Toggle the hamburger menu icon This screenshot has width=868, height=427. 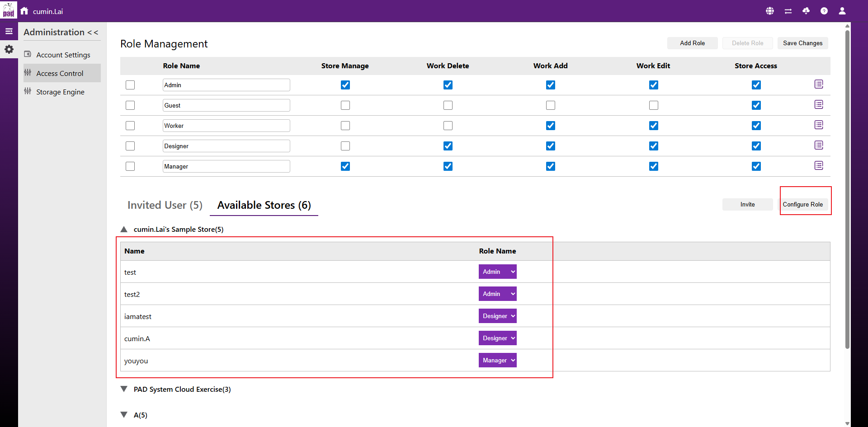(9, 31)
